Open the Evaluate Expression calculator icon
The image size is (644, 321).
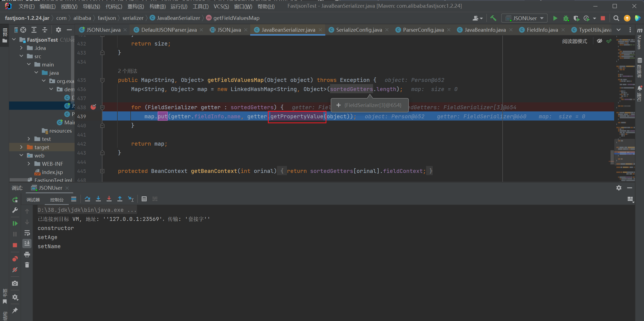click(x=144, y=199)
